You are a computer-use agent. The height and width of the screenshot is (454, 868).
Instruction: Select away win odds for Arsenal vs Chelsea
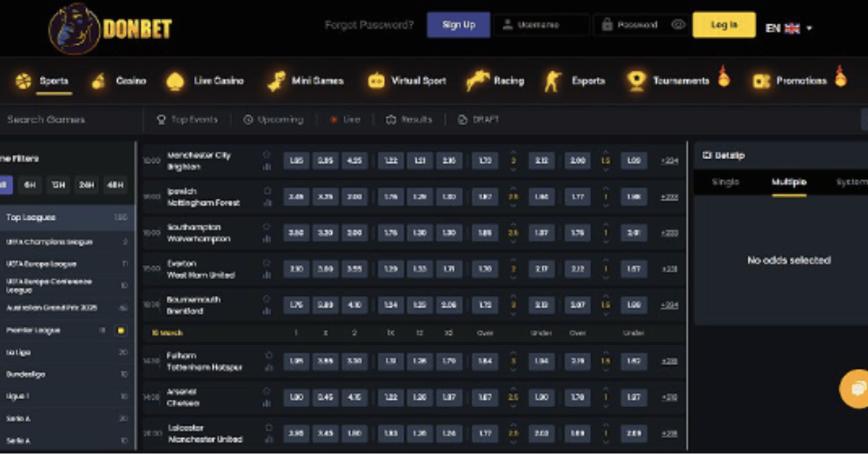354,397
